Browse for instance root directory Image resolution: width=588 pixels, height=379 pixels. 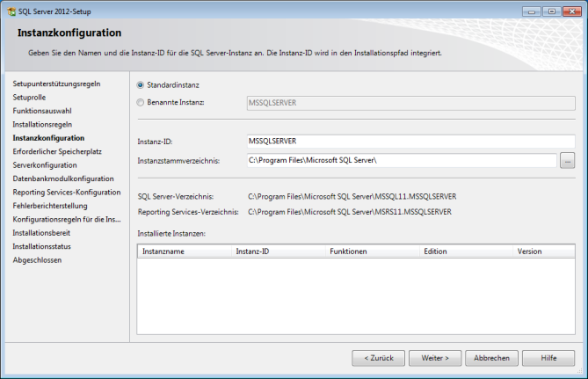(567, 160)
